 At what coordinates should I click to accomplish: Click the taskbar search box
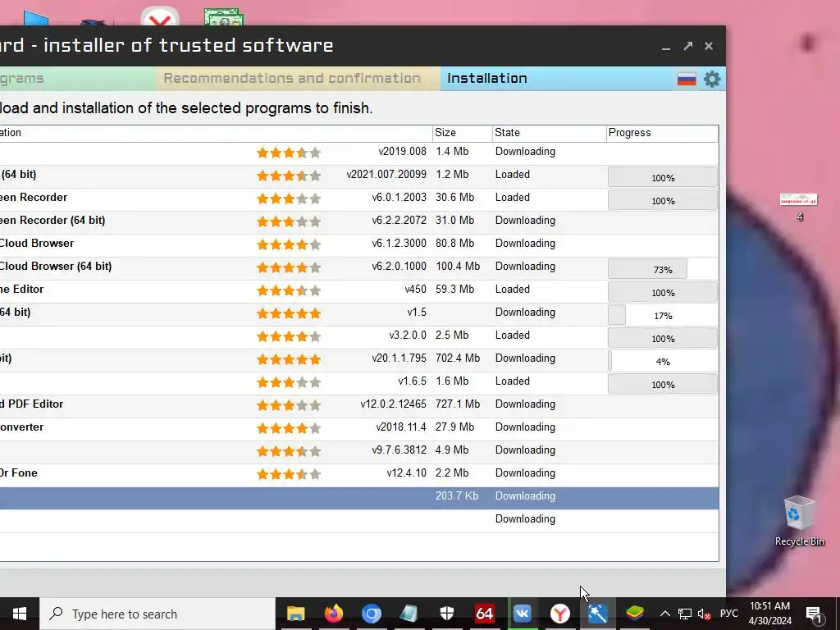pyautogui.click(x=157, y=614)
